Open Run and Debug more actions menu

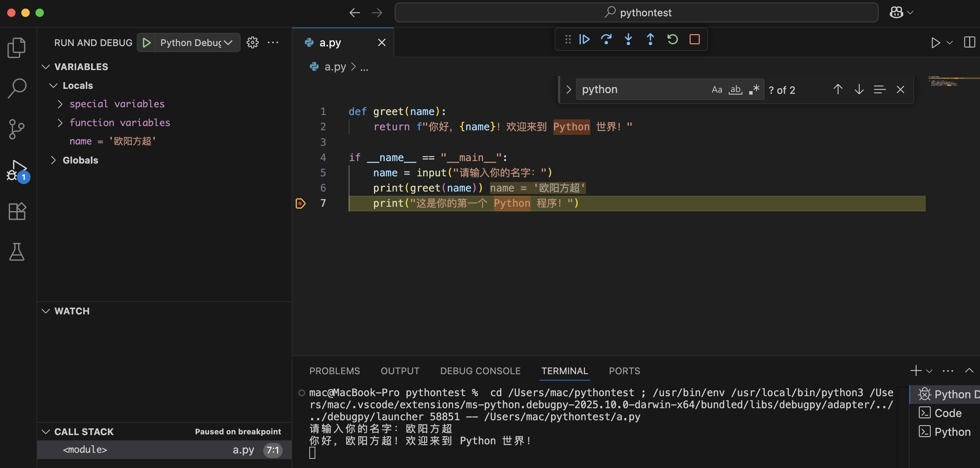coord(273,42)
